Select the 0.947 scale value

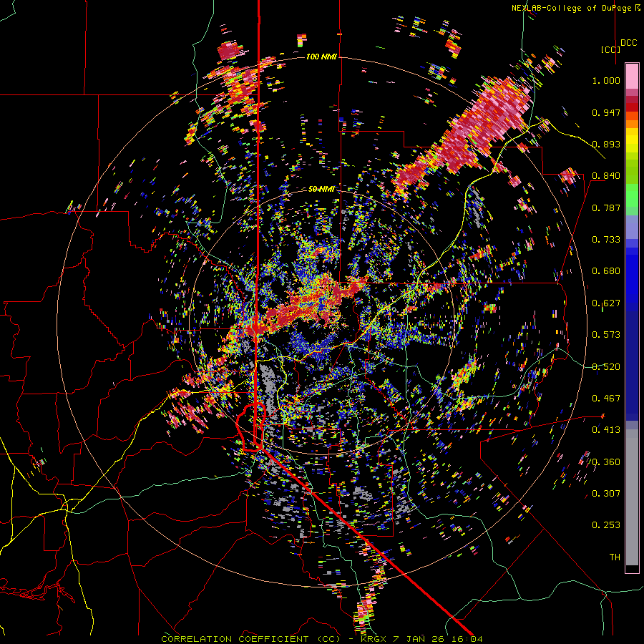click(606, 112)
